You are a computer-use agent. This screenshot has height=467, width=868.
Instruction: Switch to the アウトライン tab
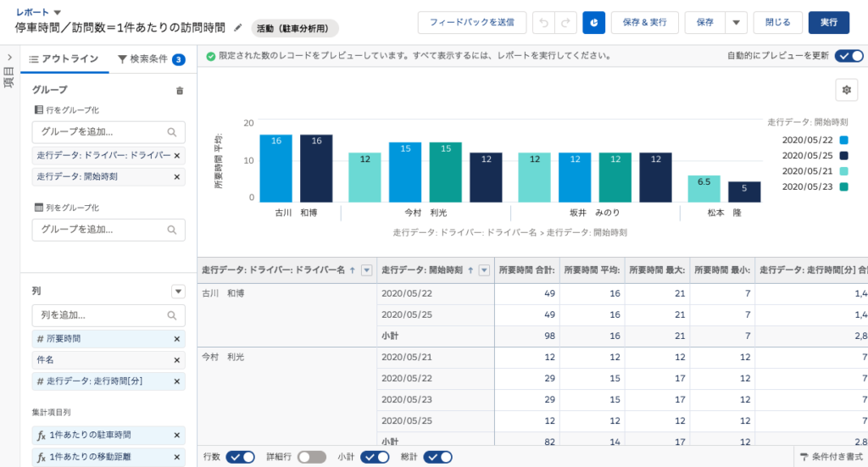tap(64, 59)
